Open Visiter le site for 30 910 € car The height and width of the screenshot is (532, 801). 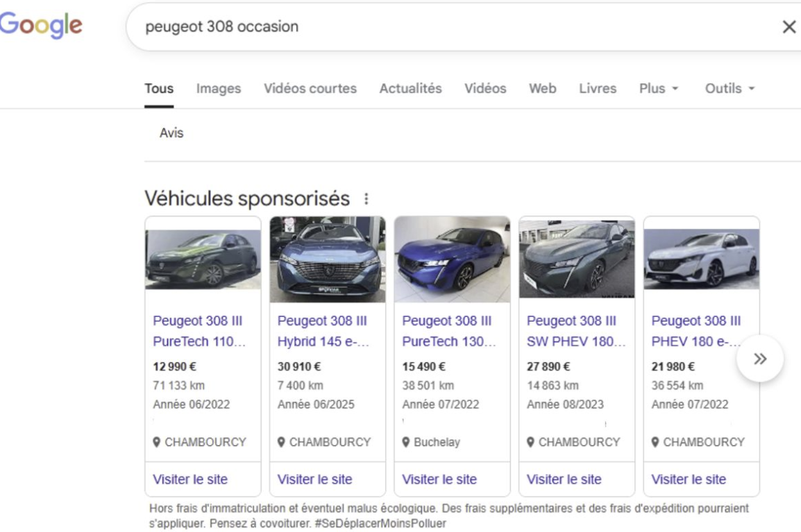pos(314,479)
